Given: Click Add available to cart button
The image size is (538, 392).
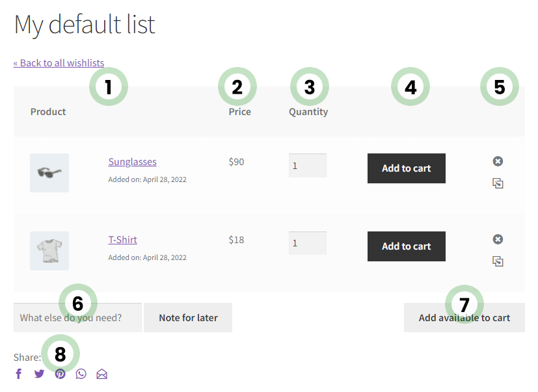Looking at the screenshot, I should 464,318.
